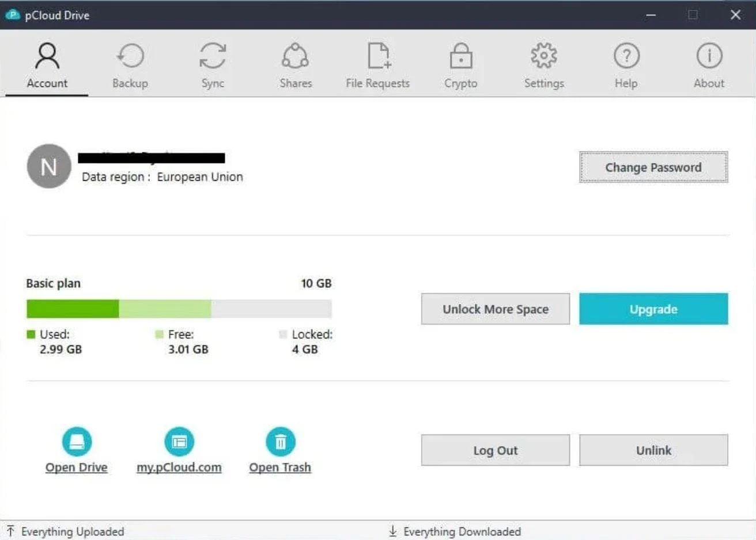Click the 10 GB total storage value

pyautogui.click(x=316, y=283)
